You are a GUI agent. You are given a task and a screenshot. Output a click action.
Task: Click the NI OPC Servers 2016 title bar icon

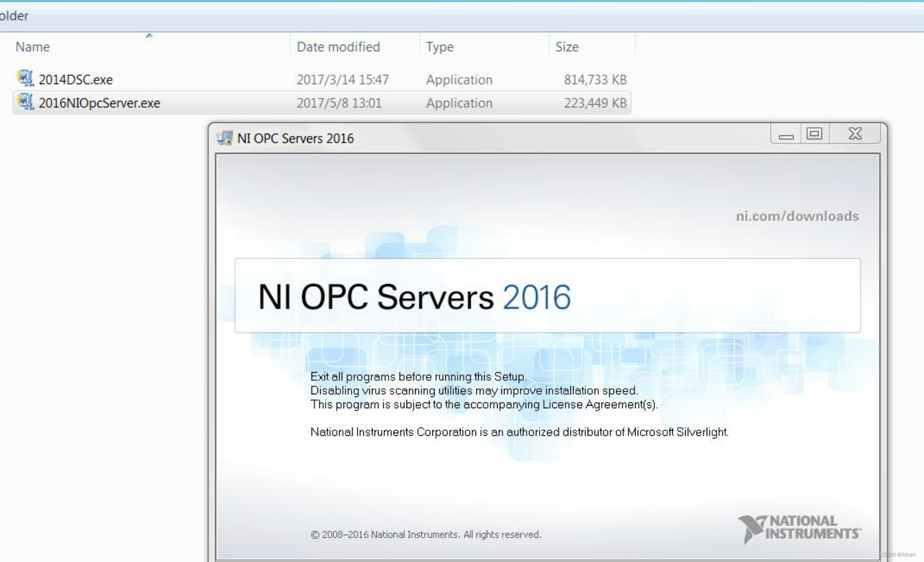click(x=224, y=138)
